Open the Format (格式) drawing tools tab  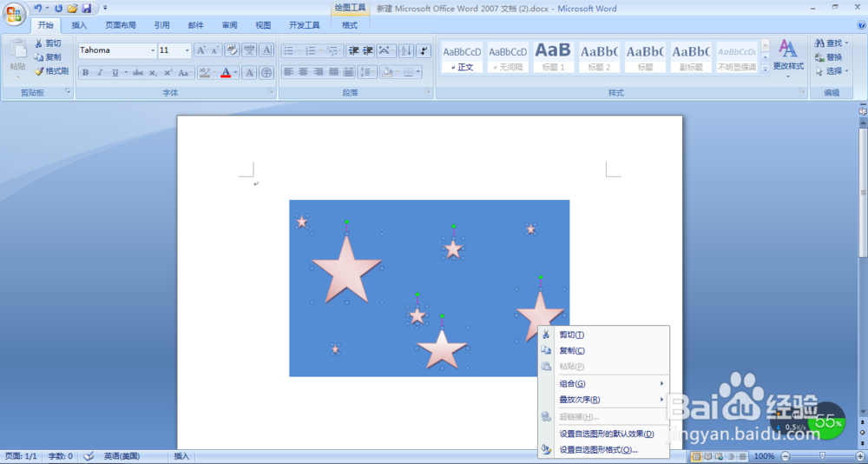click(350, 25)
